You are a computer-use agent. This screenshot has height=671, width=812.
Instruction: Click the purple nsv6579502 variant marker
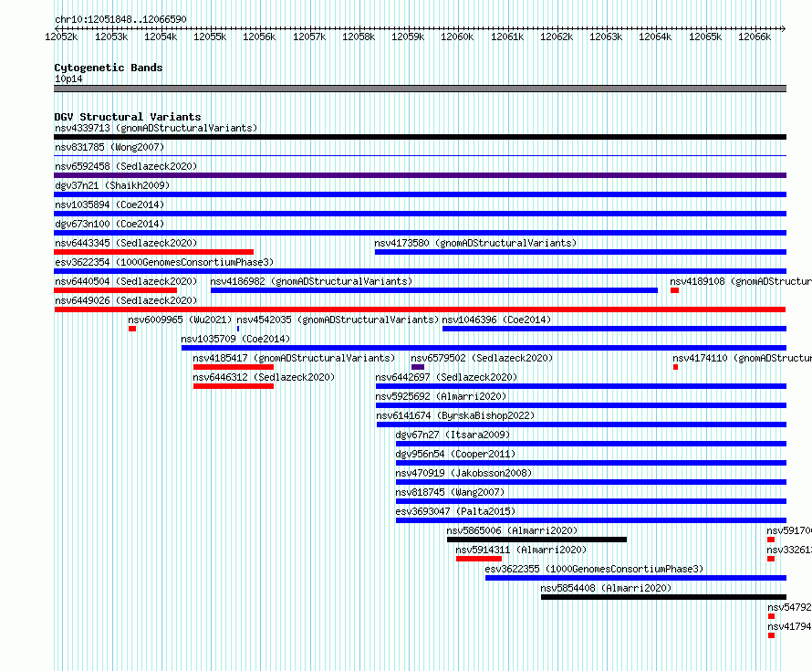point(418,367)
